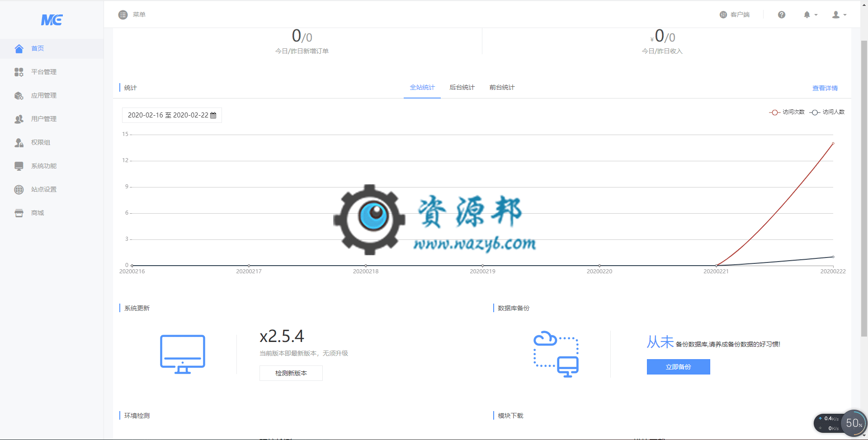The height and width of the screenshot is (440, 868).
Task: Switch to the 全站统计 tab
Action: [422, 88]
